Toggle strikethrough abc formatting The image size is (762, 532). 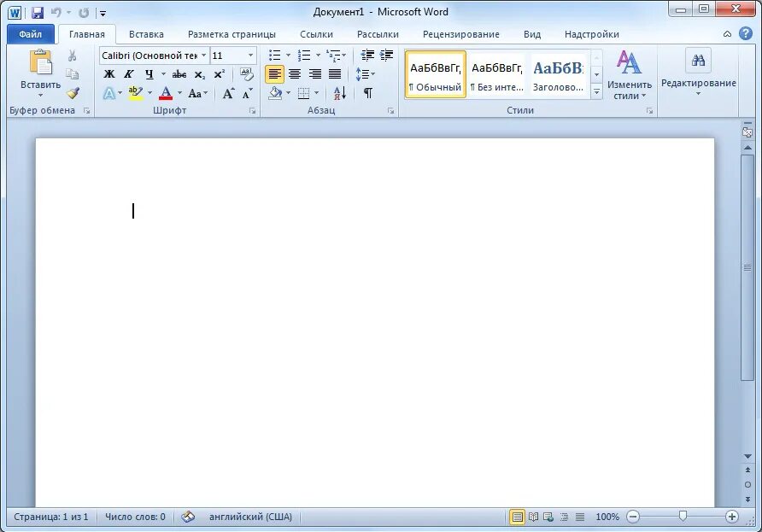click(x=179, y=73)
